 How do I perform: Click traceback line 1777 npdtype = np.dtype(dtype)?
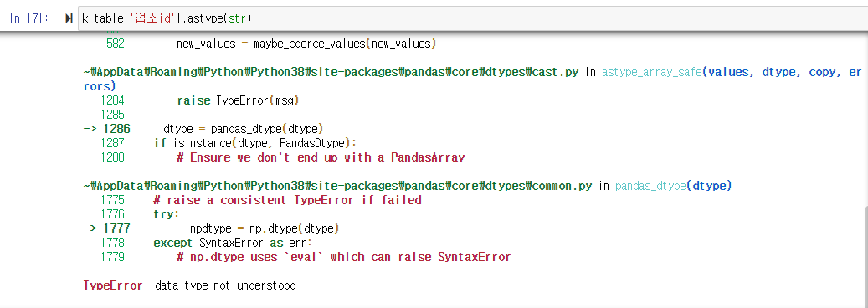pos(212,228)
